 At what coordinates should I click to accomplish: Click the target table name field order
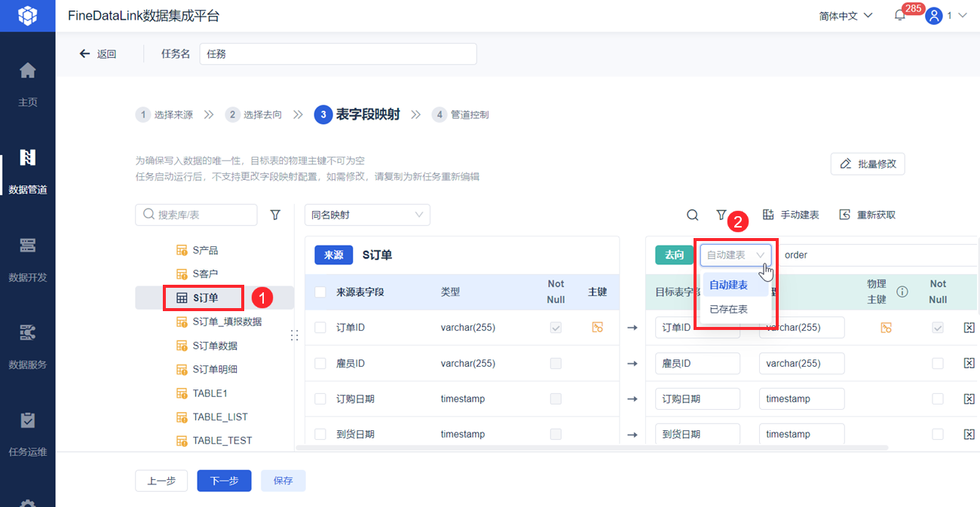point(877,255)
